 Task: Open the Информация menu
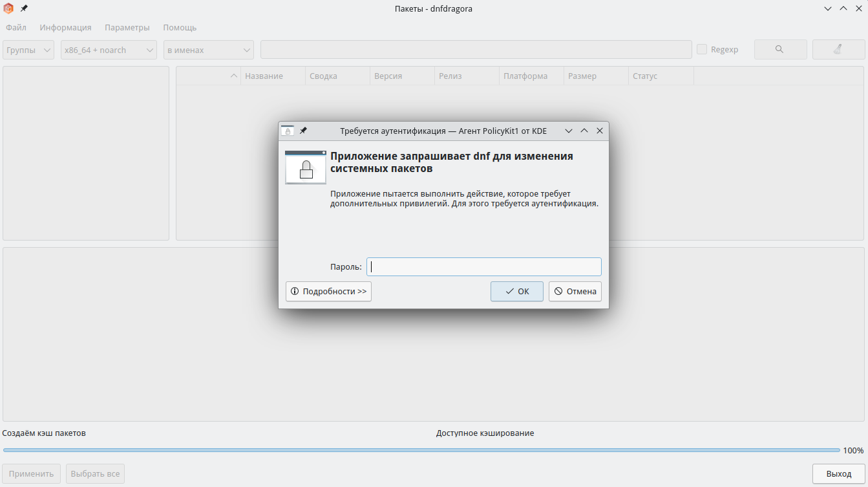[x=66, y=28]
